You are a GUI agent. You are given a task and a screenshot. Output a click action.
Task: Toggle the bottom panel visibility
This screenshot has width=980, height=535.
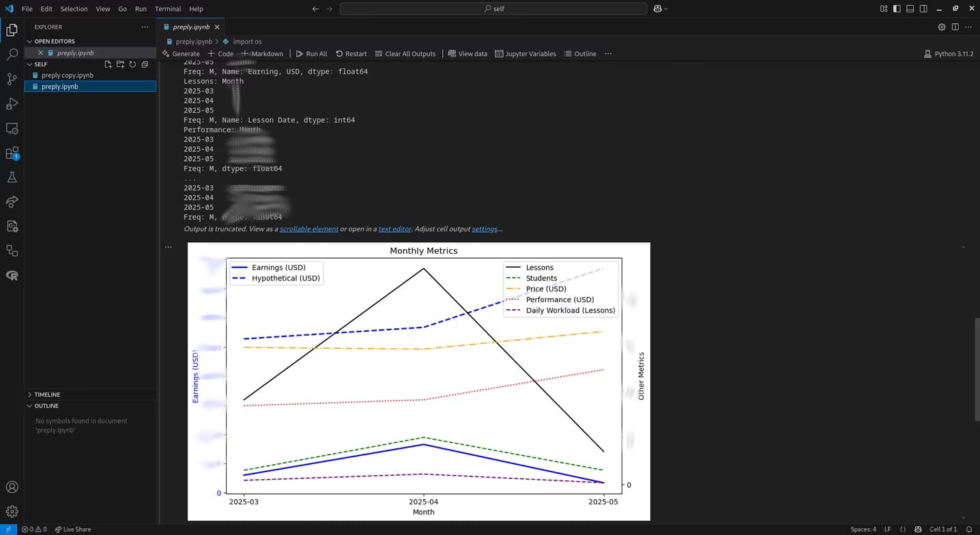pyautogui.click(x=910, y=9)
